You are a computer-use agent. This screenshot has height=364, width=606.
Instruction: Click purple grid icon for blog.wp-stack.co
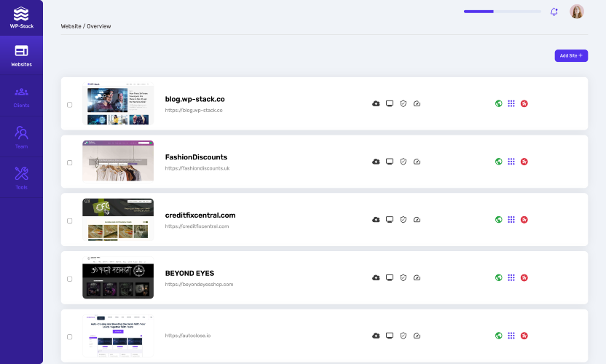511,103
